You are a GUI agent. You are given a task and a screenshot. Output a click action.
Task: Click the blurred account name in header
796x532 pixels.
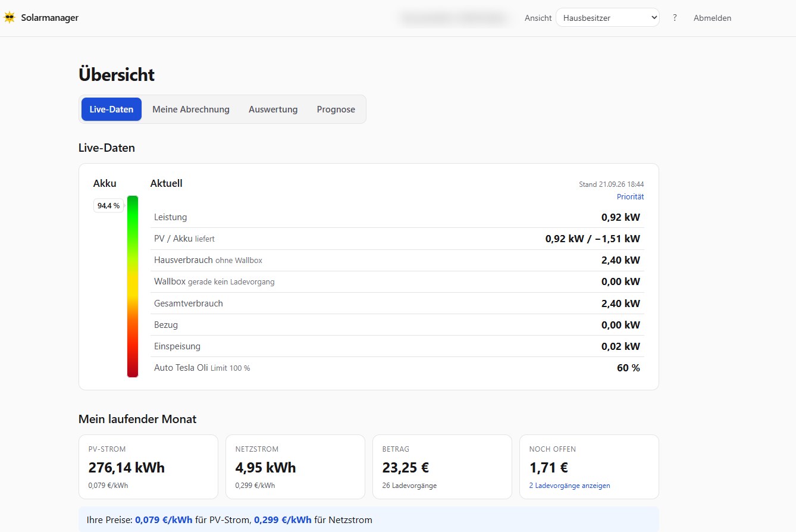point(455,18)
